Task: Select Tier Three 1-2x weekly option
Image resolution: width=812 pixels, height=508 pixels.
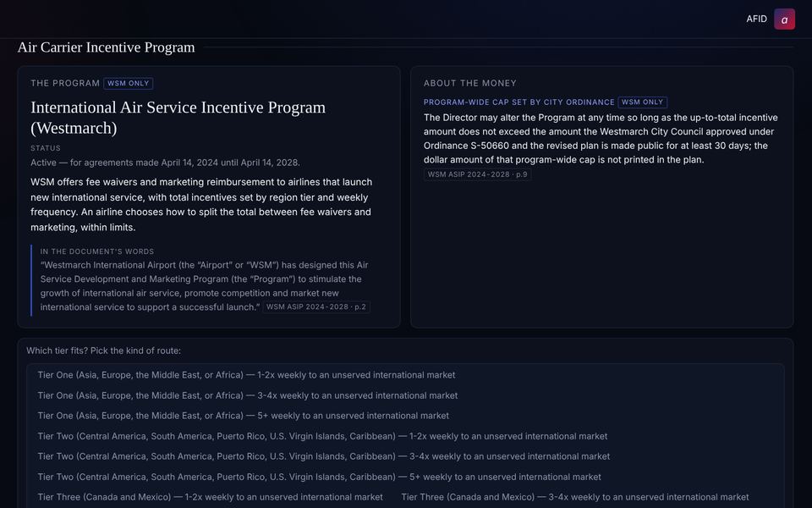Action: click(x=211, y=497)
